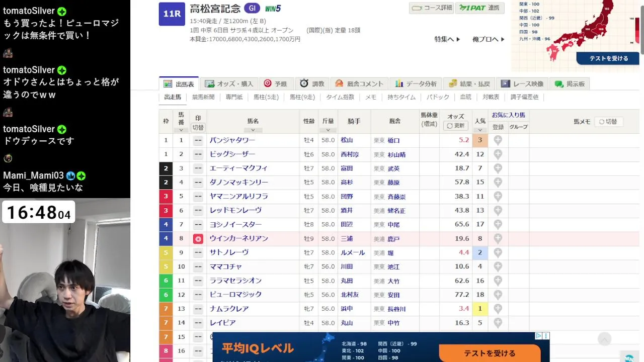Click the scroll-to-top arrow icon
Screen dimensions: 644x362
pos(605,339)
